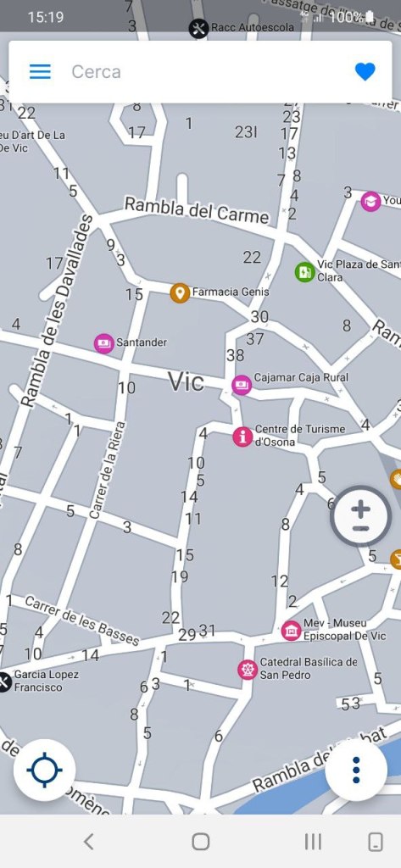Viewport: 401px width, 868px height.
Task: Open the three-dot more options menu
Action: [x=356, y=770]
